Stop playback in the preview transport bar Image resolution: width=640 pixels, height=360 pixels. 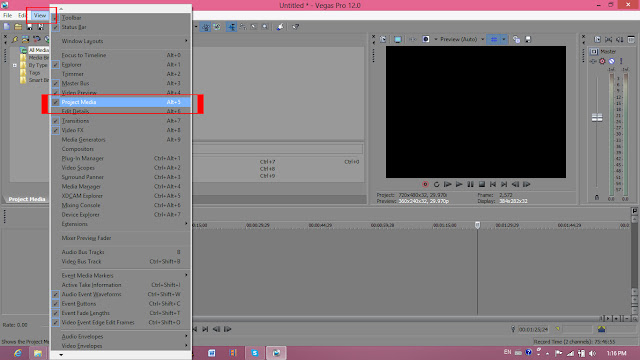pos(482,184)
